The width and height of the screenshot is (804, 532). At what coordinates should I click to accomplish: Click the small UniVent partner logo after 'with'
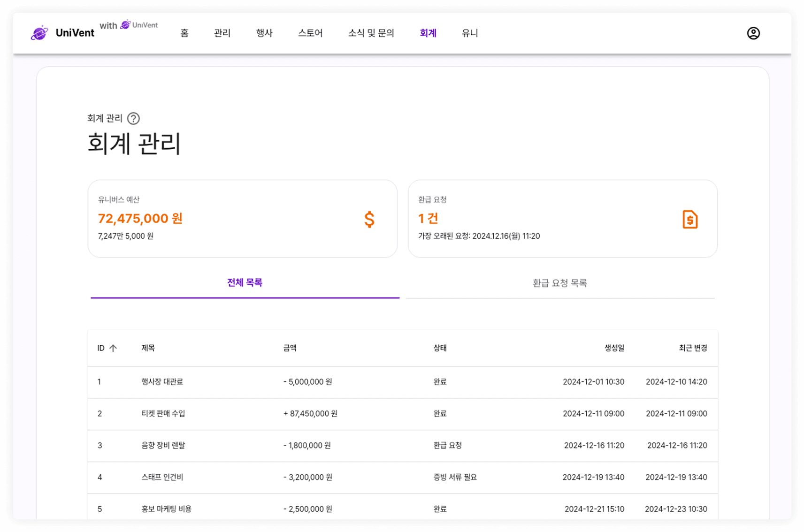tap(139, 25)
